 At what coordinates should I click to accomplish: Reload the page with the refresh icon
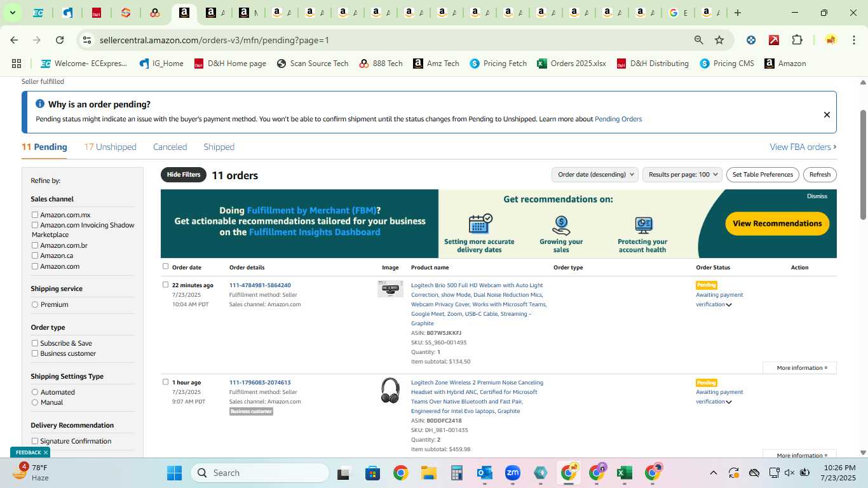[60, 40]
